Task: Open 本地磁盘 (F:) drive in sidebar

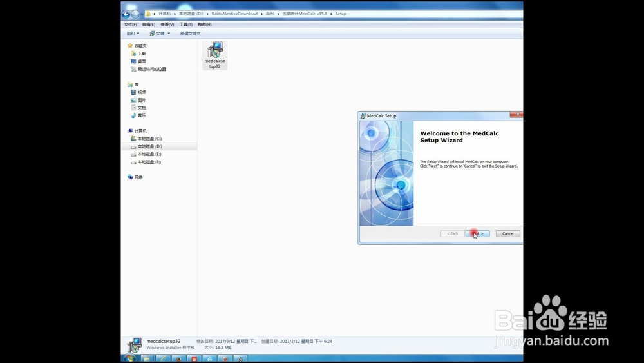Action: coord(146,162)
